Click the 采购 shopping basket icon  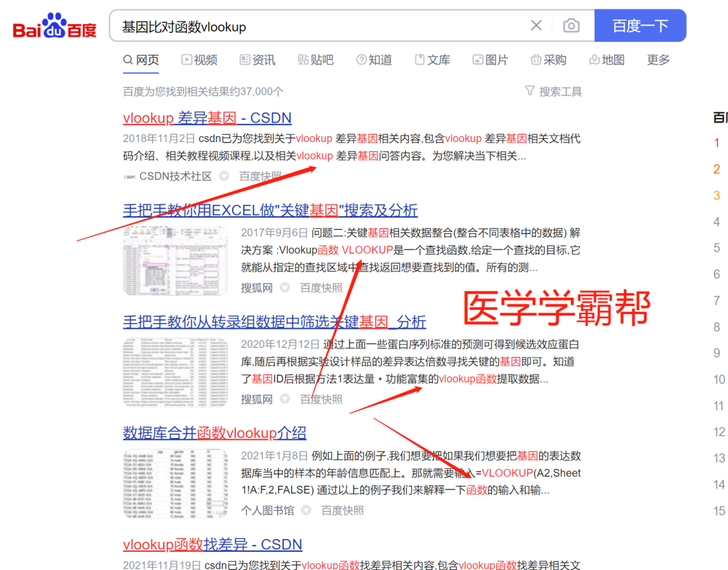pyautogui.click(x=536, y=59)
